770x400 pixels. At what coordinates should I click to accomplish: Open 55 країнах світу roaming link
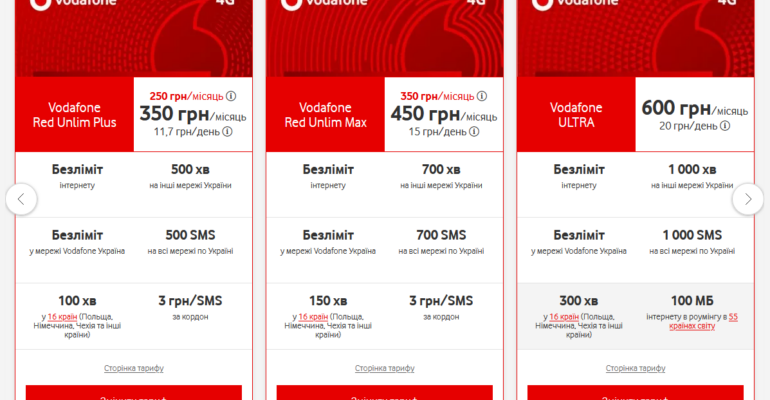click(703, 321)
